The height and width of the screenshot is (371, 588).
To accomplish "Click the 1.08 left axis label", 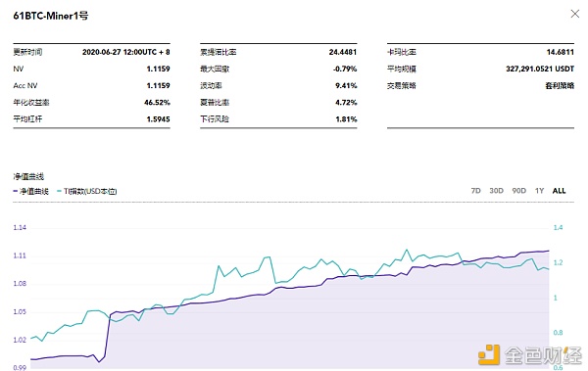I will pos(20,284).
